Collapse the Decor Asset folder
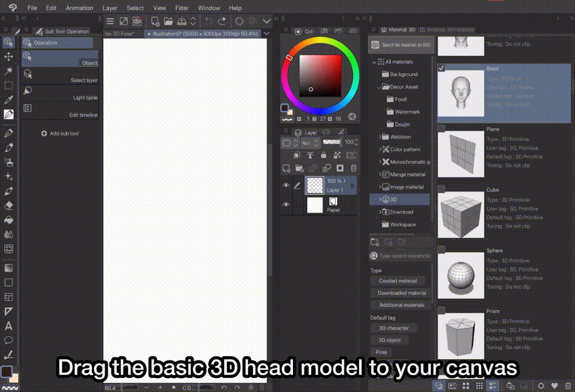575x392 pixels. tap(380, 87)
